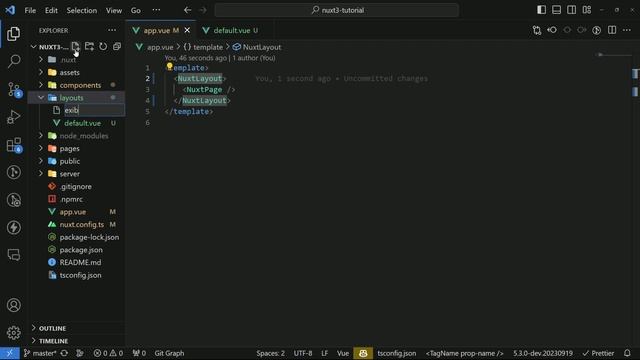Click the New Folder icon in explorer header
The image size is (640, 360).
click(x=89, y=47)
